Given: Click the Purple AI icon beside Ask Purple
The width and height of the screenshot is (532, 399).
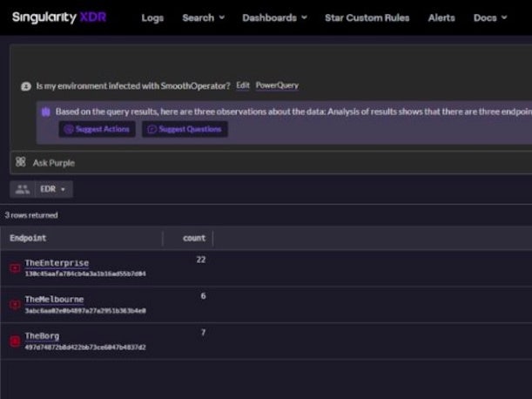Looking at the screenshot, I should click(20, 162).
